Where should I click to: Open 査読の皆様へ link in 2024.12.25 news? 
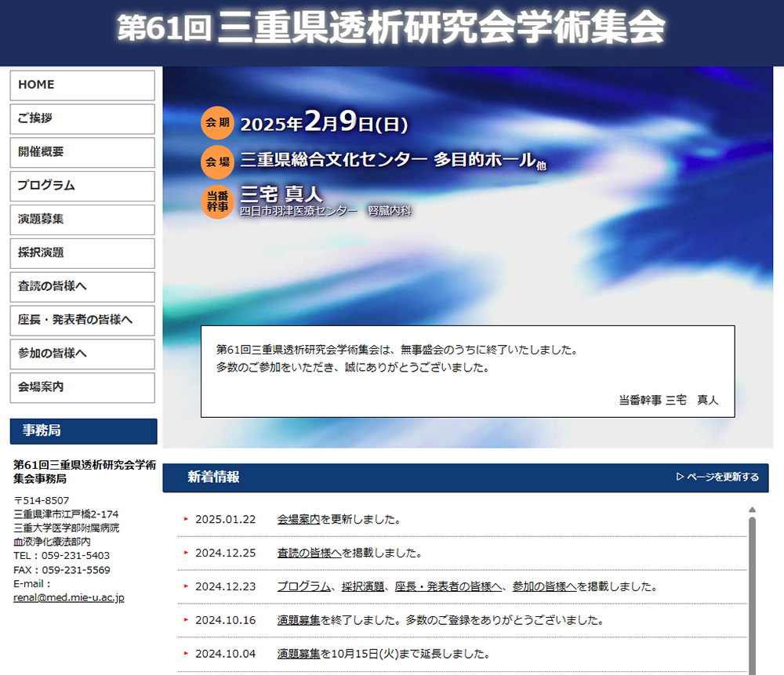(x=309, y=553)
